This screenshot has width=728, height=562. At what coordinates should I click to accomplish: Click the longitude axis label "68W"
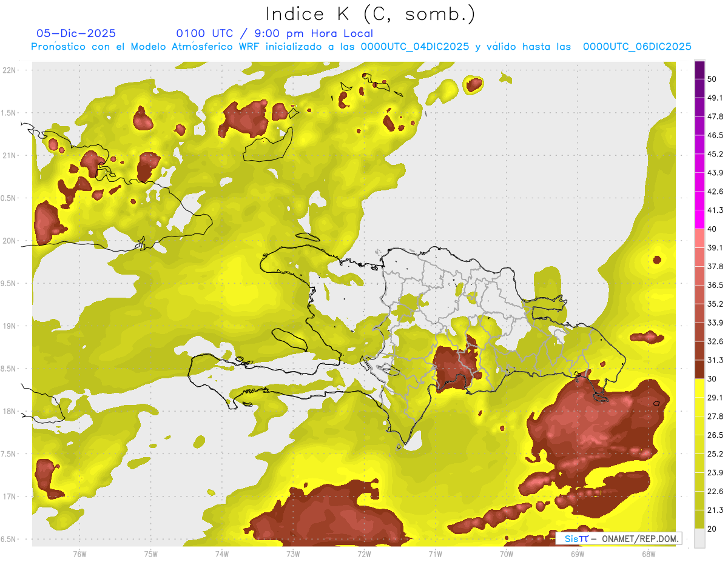click(x=649, y=554)
